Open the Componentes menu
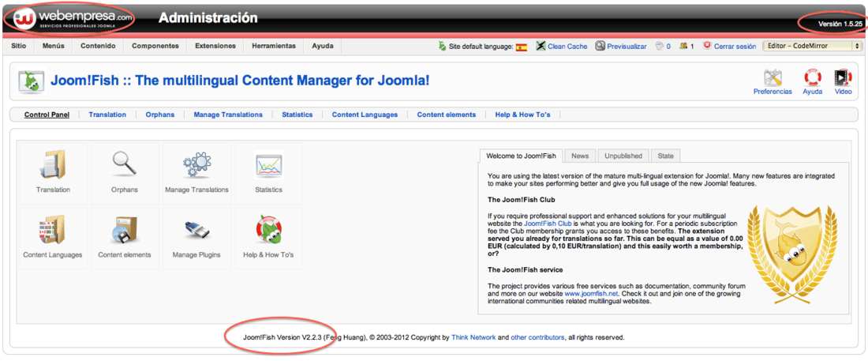The width and height of the screenshot is (868, 361). tap(155, 46)
